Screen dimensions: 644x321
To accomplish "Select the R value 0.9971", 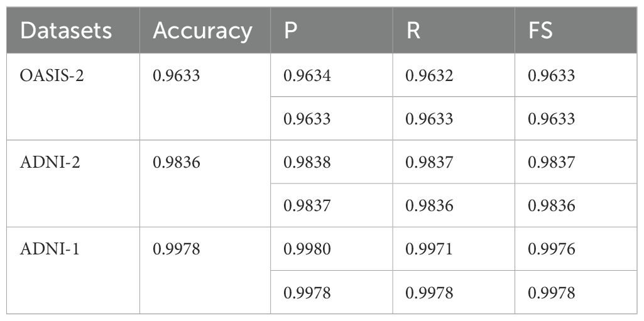I will click(429, 249).
